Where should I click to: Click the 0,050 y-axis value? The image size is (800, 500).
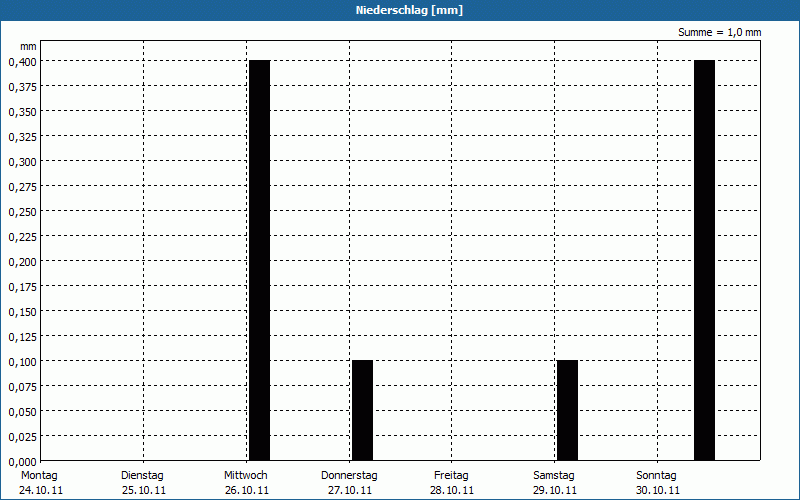click(22, 412)
